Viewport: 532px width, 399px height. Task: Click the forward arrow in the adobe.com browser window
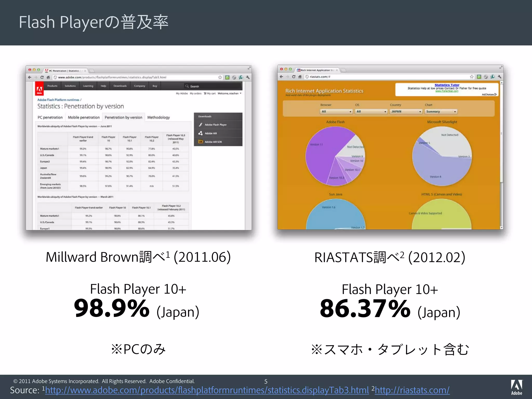36,77
